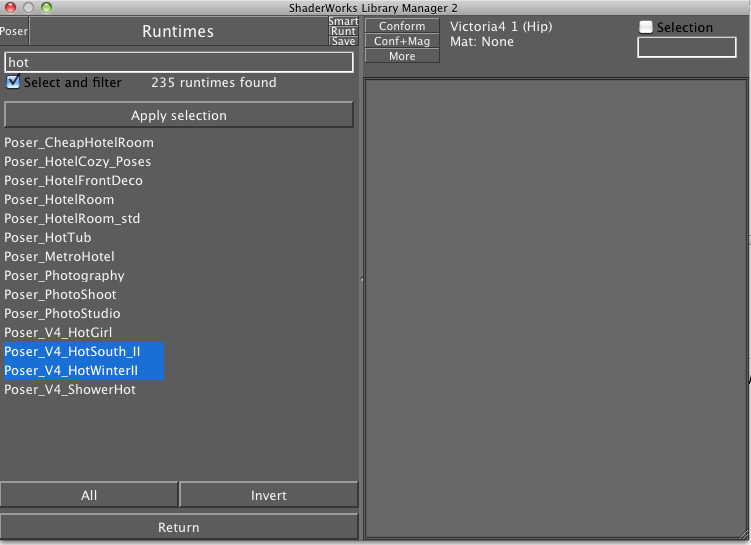Select Poser_V4_HotGirl runtime
Image resolution: width=751 pixels, height=545 pixels.
point(58,332)
